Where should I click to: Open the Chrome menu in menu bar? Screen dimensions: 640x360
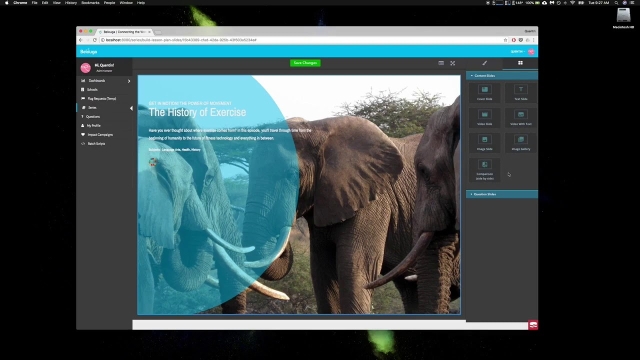(20, 2)
